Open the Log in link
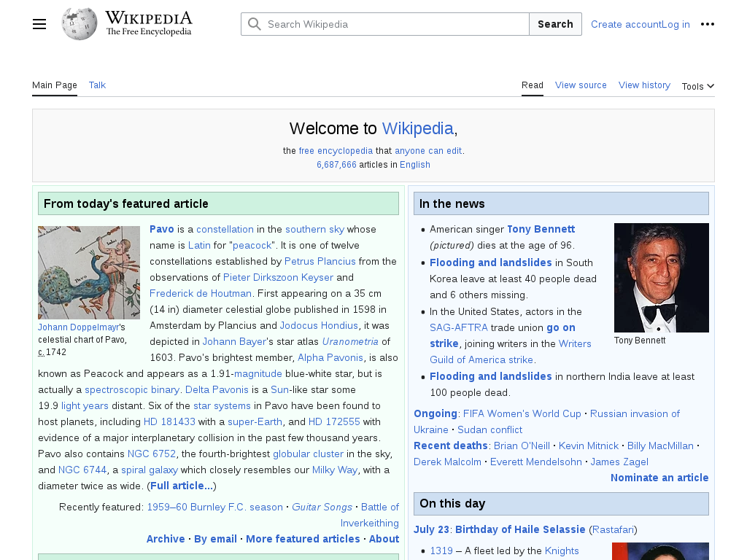This screenshot has width=747, height=560. (675, 24)
